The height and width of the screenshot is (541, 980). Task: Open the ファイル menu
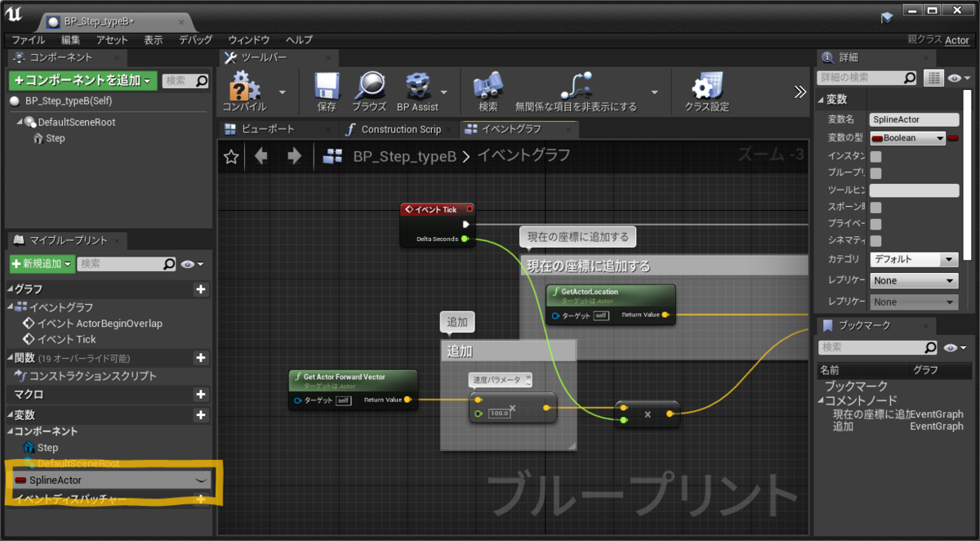pyautogui.click(x=29, y=40)
